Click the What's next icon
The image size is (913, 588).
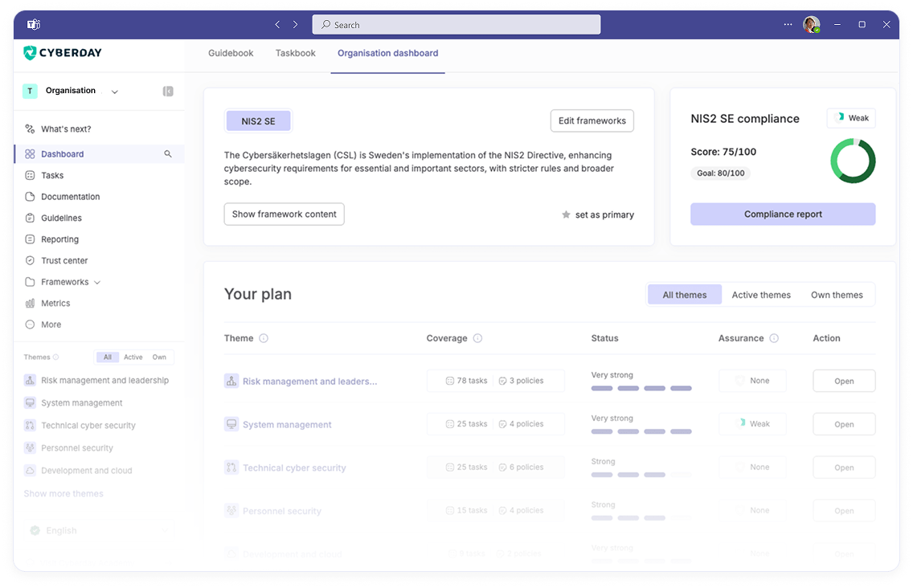[30, 129]
